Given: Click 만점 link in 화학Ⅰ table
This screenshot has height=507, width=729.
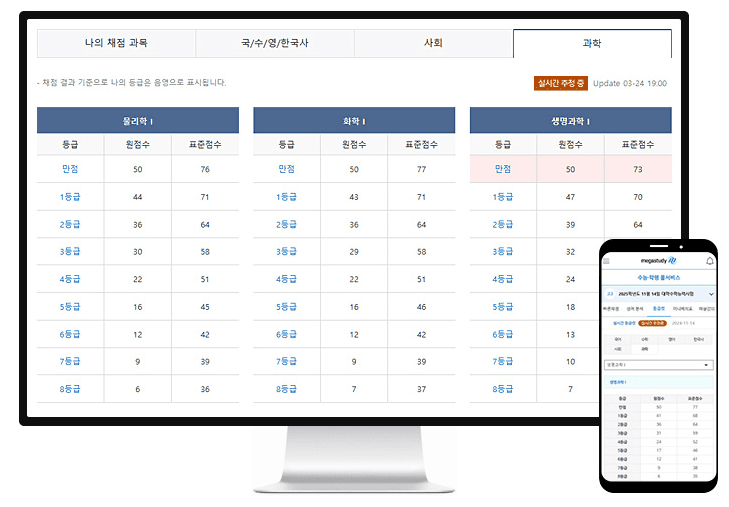Looking at the screenshot, I should coord(286,169).
